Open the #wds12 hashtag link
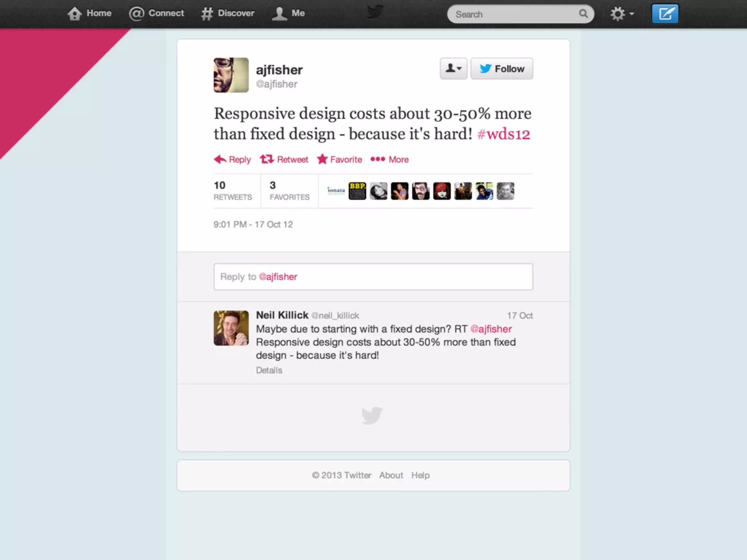Image resolution: width=747 pixels, height=560 pixels. coord(503,134)
